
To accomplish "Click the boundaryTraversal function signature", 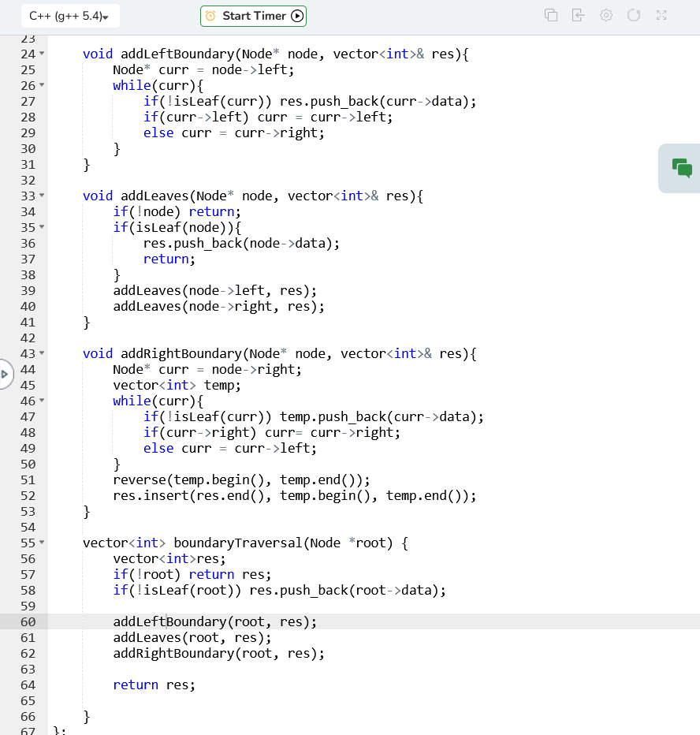I will [245, 543].
